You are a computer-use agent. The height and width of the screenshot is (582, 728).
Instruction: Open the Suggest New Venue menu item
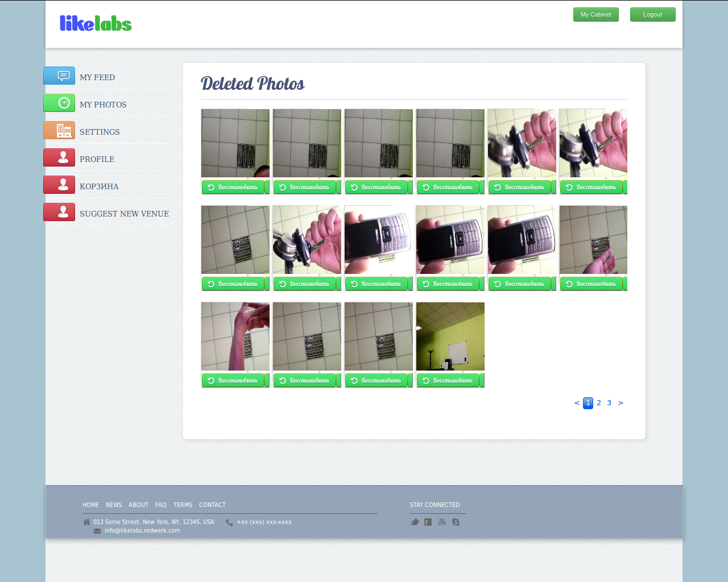124,214
